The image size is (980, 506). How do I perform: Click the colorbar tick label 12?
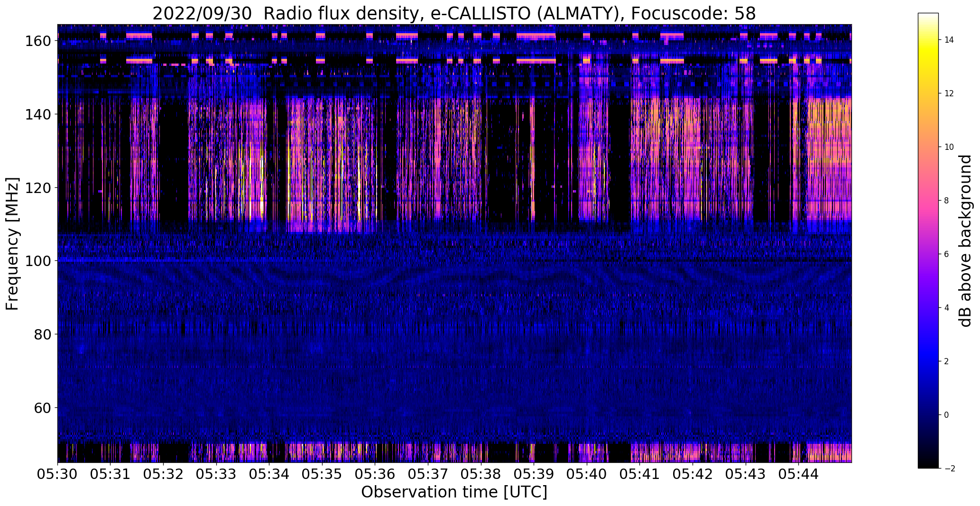[949, 93]
